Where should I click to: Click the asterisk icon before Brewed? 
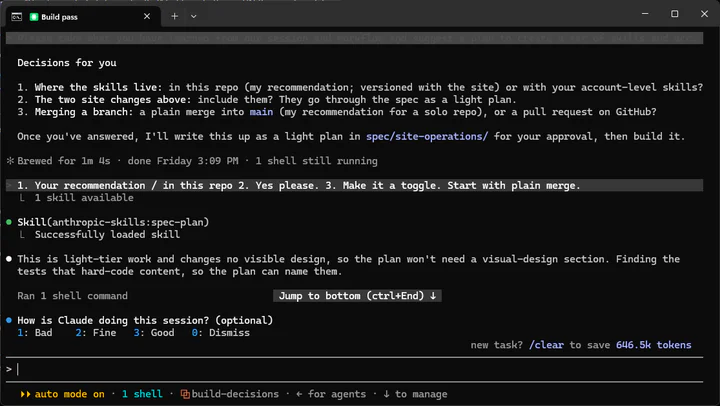tap(10, 161)
